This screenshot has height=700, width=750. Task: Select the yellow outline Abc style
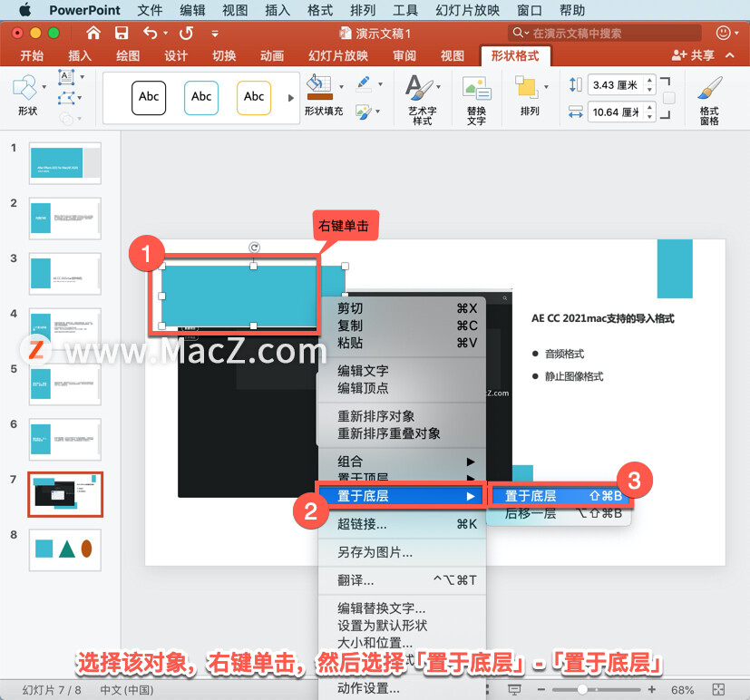pos(254,98)
